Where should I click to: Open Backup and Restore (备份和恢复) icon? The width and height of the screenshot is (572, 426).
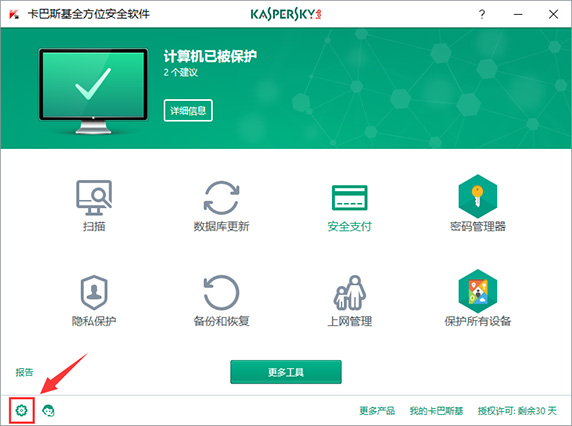[221, 292]
